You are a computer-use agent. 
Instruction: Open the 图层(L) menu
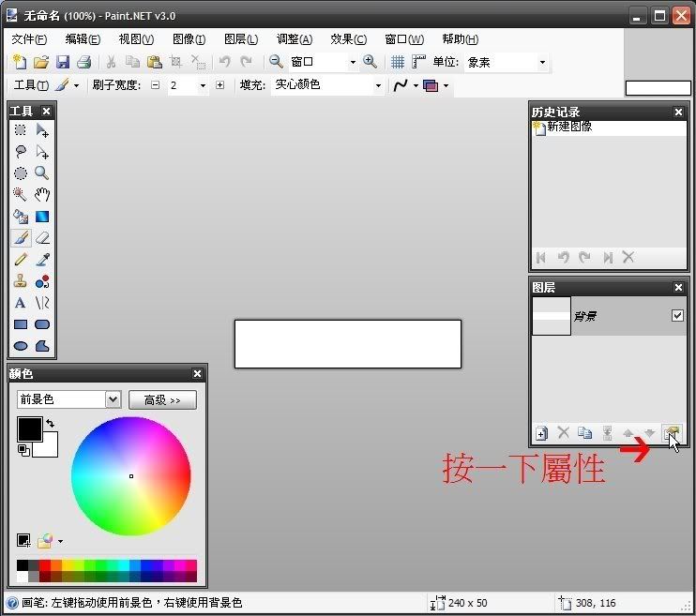point(241,39)
